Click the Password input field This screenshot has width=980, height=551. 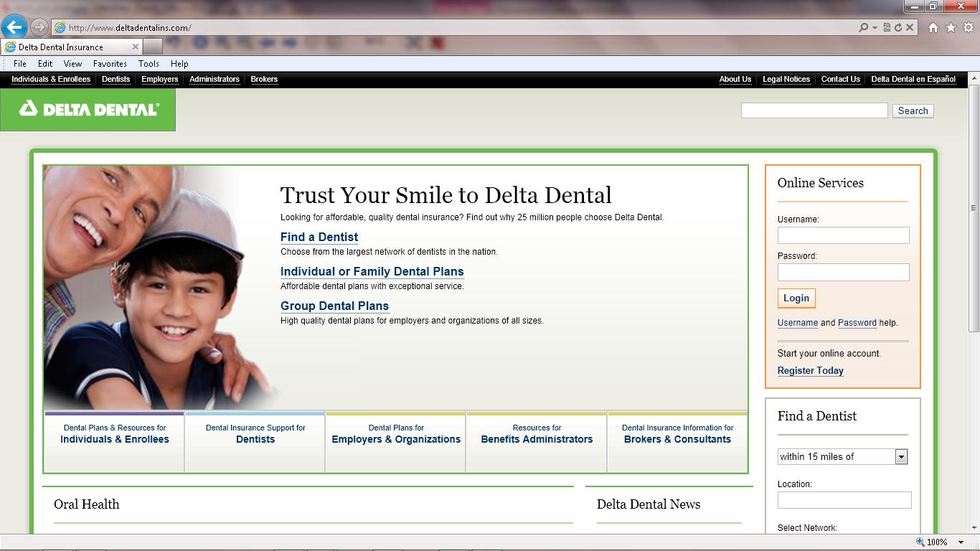[843, 272]
